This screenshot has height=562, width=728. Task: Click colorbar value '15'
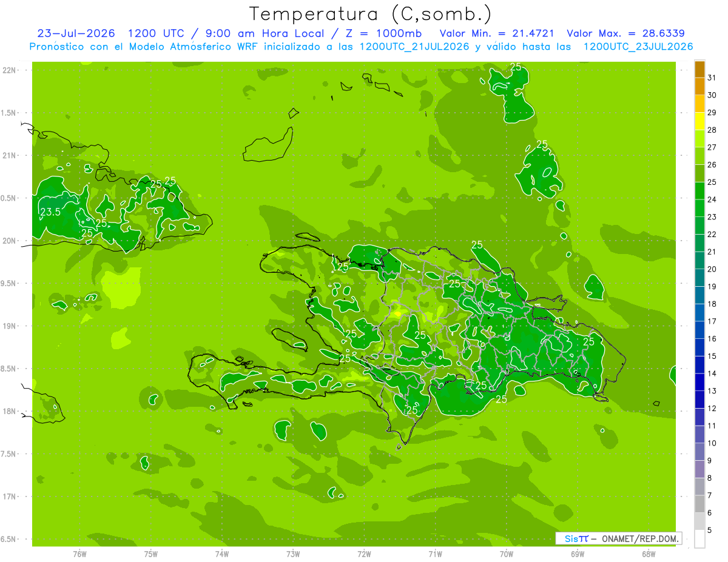point(712,356)
